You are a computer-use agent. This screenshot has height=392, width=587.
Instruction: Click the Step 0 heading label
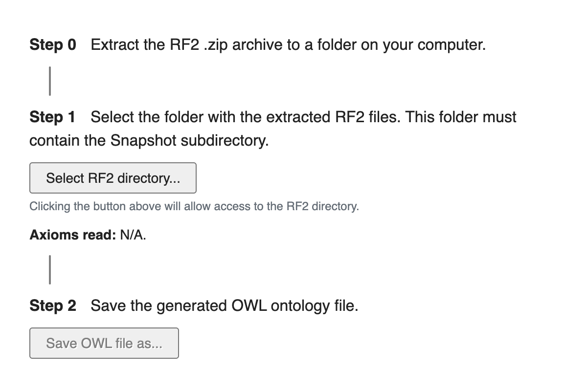(53, 45)
